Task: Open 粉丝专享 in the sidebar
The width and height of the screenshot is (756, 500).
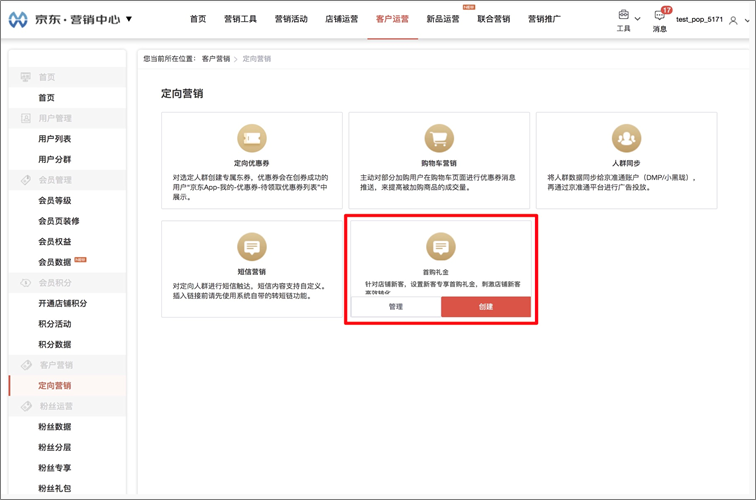Action: 54,468
